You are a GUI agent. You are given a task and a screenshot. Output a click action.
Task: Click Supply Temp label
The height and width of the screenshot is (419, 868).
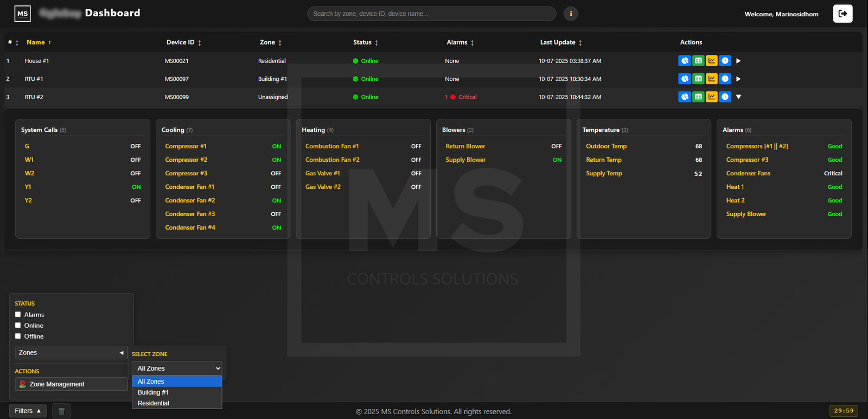coord(604,173)
